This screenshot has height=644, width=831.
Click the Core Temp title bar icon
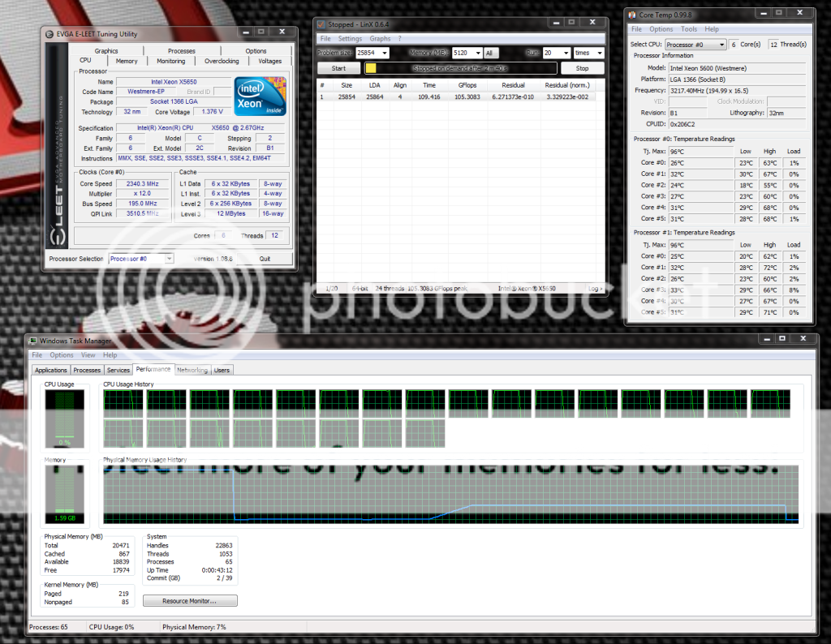[x=632, y=15]
